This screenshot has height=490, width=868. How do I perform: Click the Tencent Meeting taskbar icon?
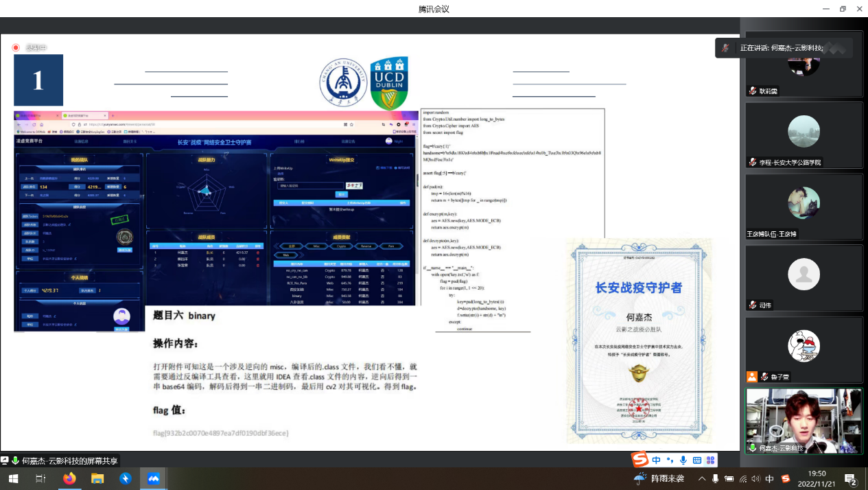coord(154,478)
